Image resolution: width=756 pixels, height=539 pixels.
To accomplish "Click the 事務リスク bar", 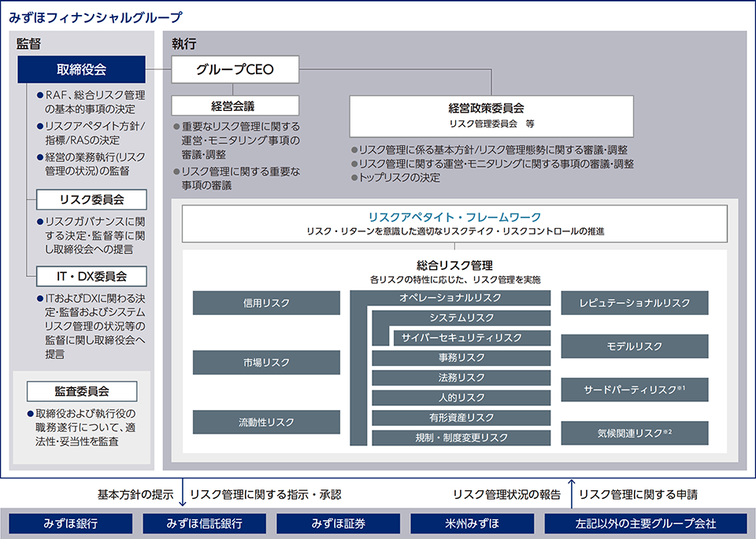I will click(x=461, y=358).
